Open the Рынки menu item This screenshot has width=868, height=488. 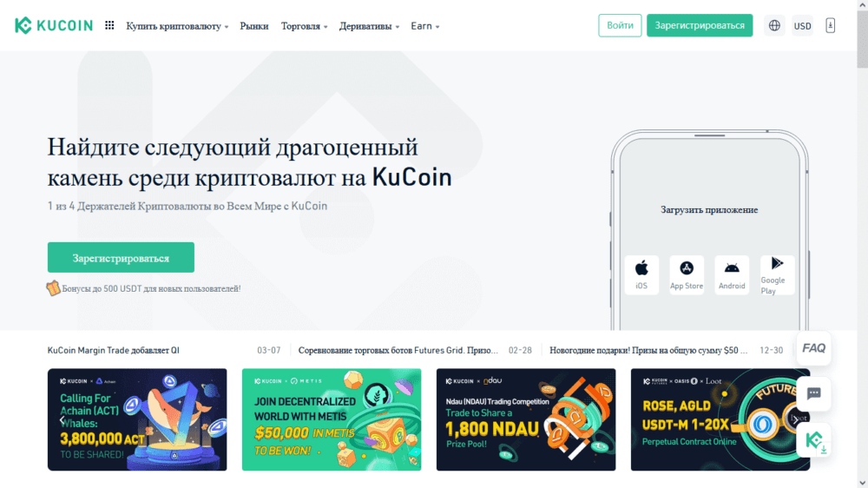tap(254, 26)
